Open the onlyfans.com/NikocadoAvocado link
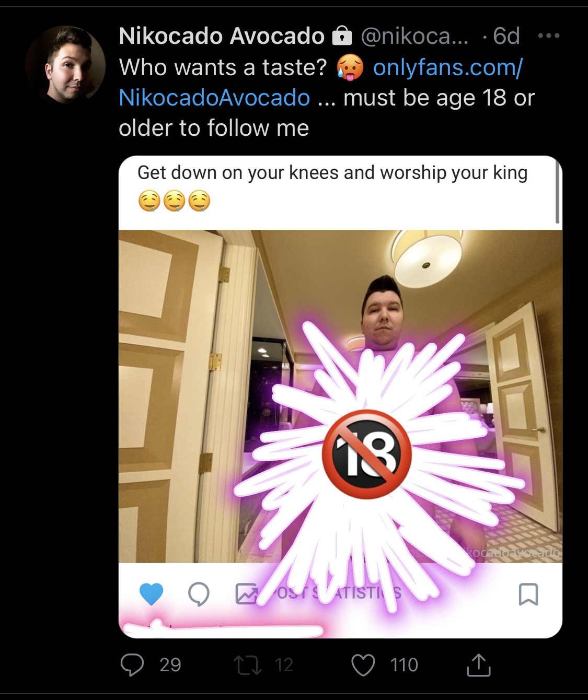The height and width of the screenshot is (700, 588). point(320,83)
